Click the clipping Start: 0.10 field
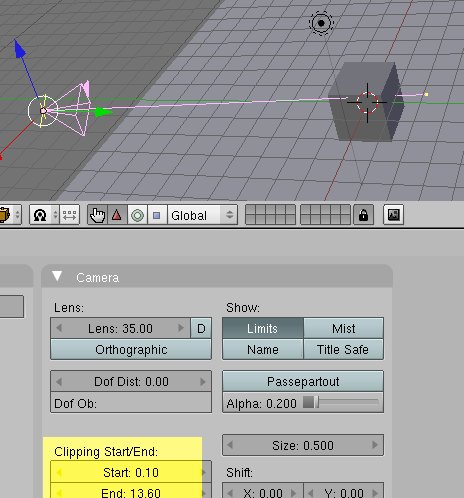Viewport: 464px width, 498px height. click(131, 472)
